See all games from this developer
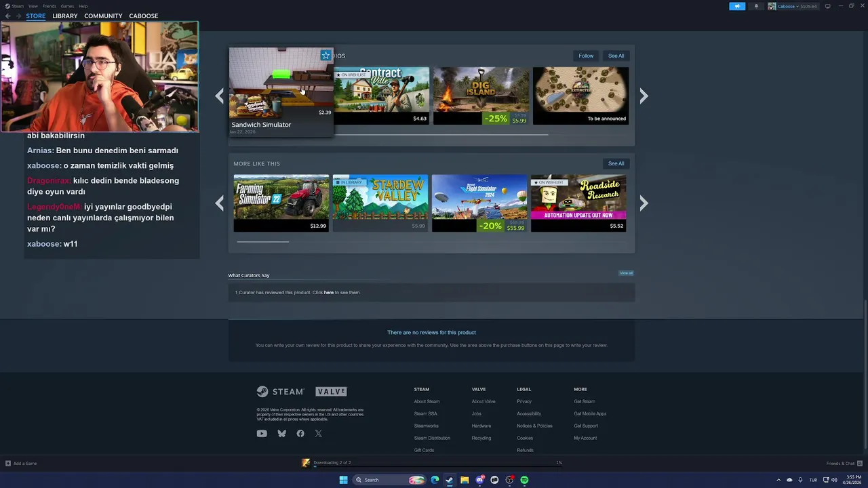 tap(616, 56)
